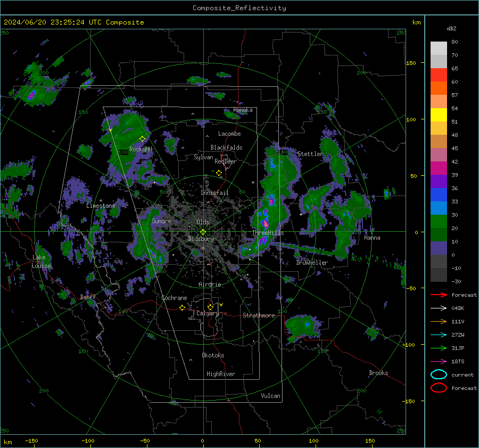Screen dimensions: 479x448
Task: Click the -150 tick label on bottom axis
Action: pos(31,441)
